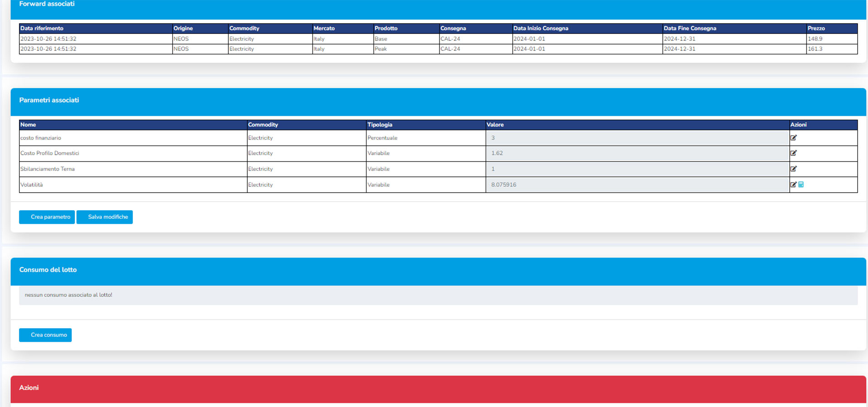
Task: Click the Tipologia column header
Action: coord(380,125)
